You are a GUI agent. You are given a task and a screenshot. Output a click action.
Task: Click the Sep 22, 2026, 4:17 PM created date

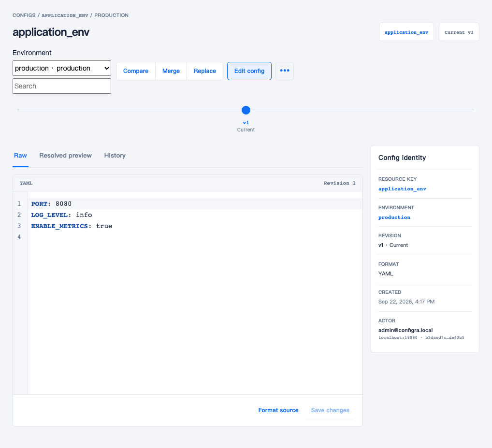[406, 302]
